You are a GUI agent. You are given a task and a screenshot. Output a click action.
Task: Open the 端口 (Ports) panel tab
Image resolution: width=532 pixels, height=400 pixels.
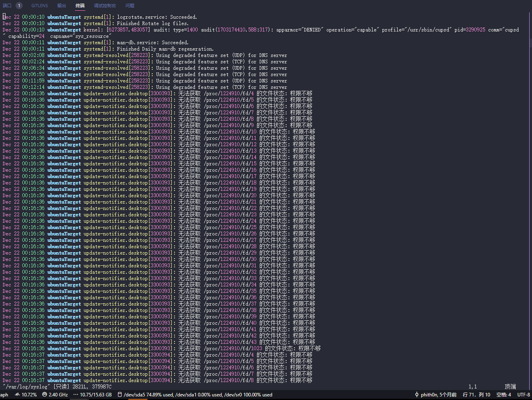coord(7,6)
